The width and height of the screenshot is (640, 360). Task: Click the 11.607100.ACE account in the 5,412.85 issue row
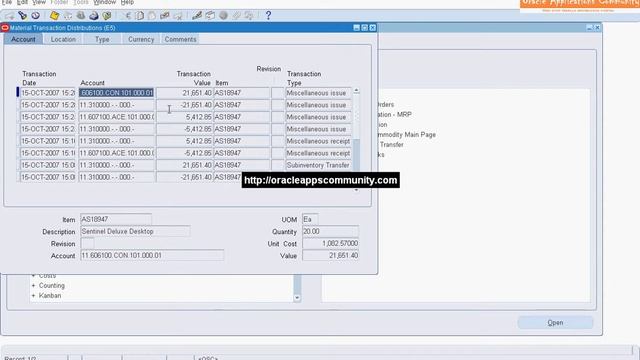(117, 117)
